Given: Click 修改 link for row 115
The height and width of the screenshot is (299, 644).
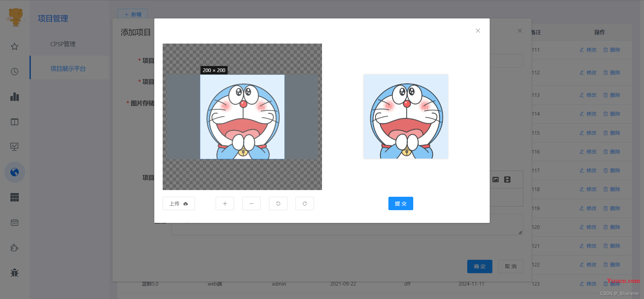Looking at the screenshot, I should (x=588, y=133).
